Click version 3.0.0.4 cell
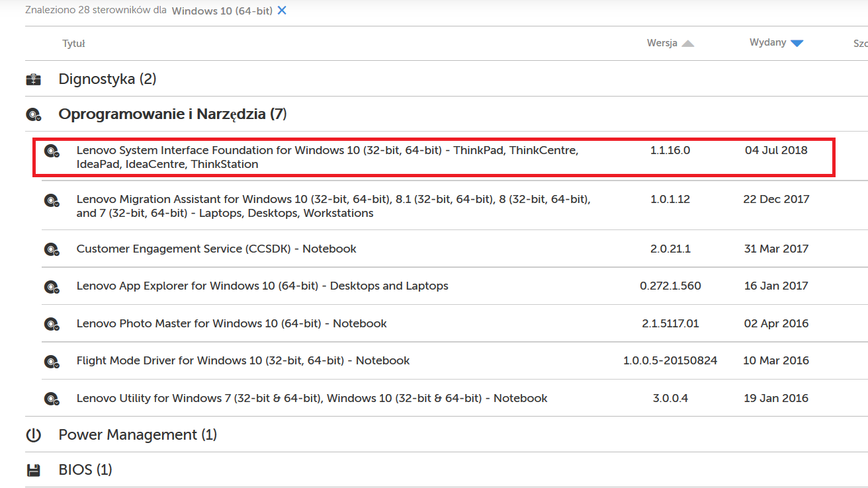Screen dimensions: 868x488 tap(670, 398)
